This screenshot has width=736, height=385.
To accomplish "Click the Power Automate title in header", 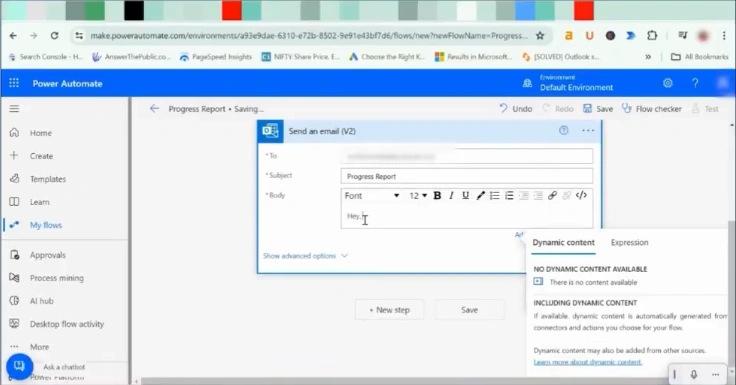I will pos(67,84).
